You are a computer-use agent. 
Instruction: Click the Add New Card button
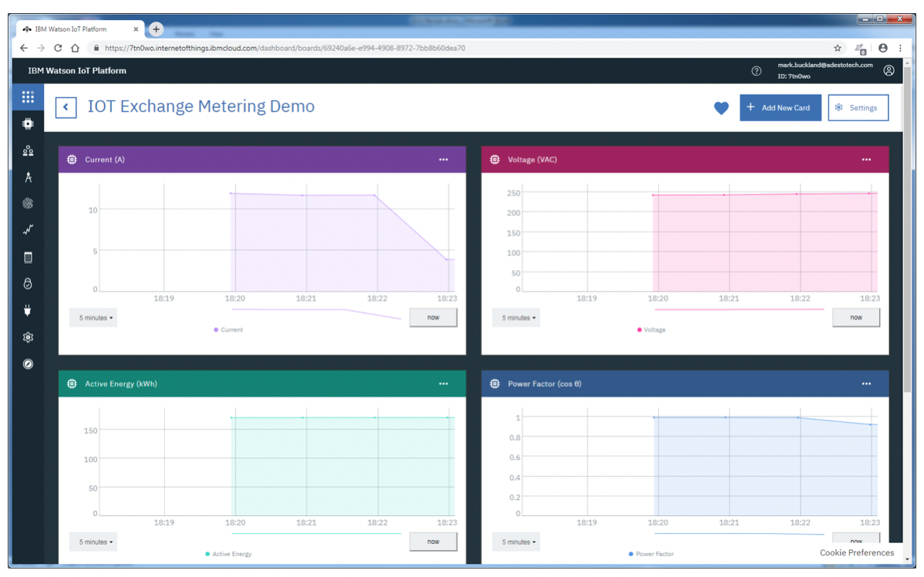pyautogui.click(x=780, y=108)
